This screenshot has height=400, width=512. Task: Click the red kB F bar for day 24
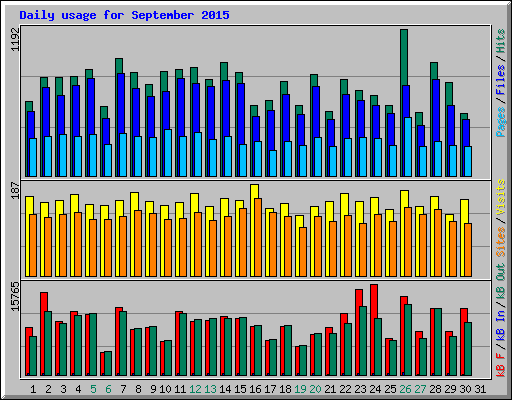tap(374, 301)
